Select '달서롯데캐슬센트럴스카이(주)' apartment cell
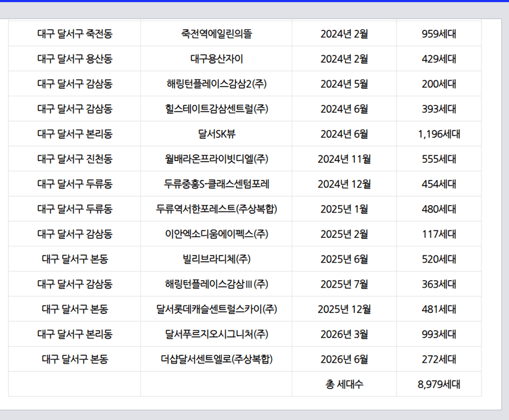509x420 pixels. pos(217,309)
